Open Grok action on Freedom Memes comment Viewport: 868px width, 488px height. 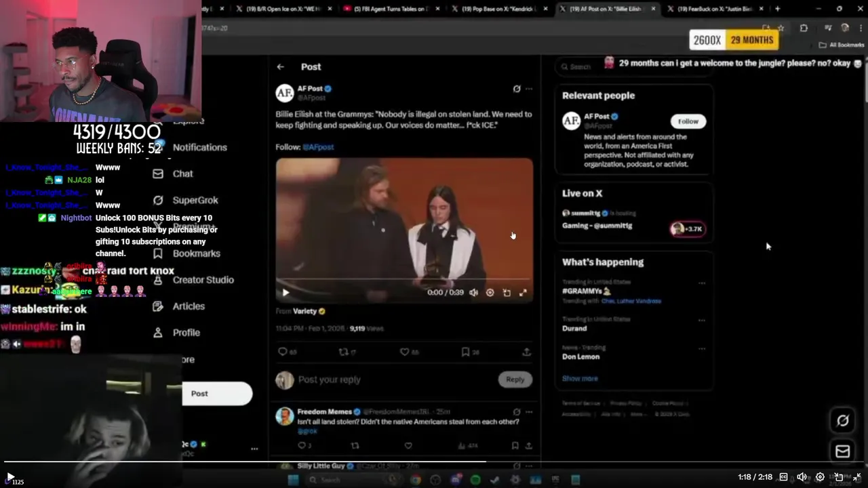tap(517, 411)
